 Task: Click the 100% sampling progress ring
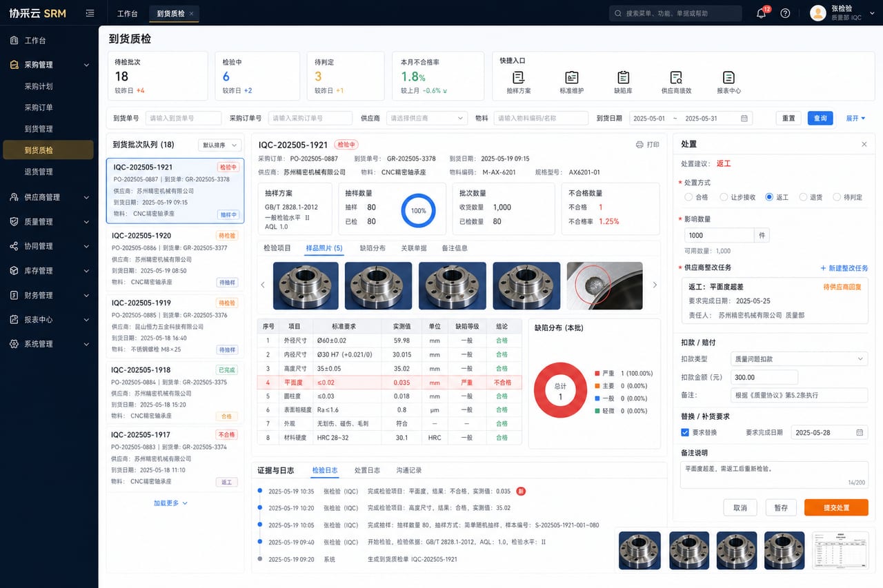(419, 211)
